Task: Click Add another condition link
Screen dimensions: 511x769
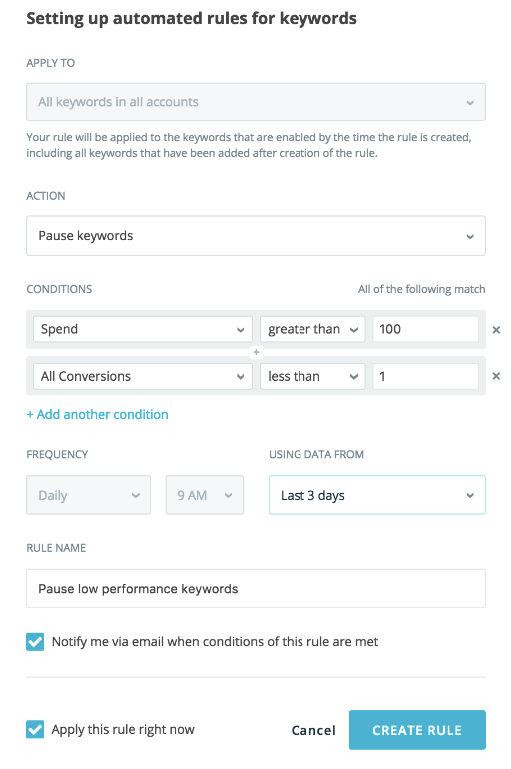Action: [98, 414]
